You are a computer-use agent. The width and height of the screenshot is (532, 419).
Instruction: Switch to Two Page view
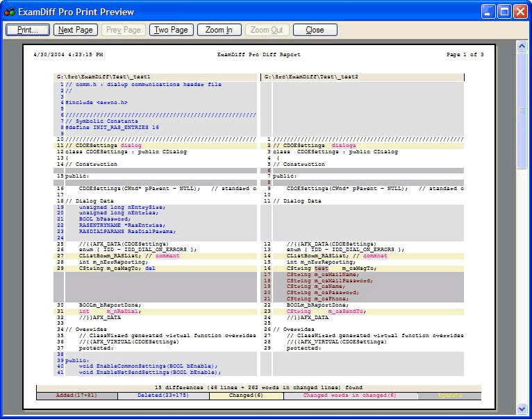pos(171,30)
